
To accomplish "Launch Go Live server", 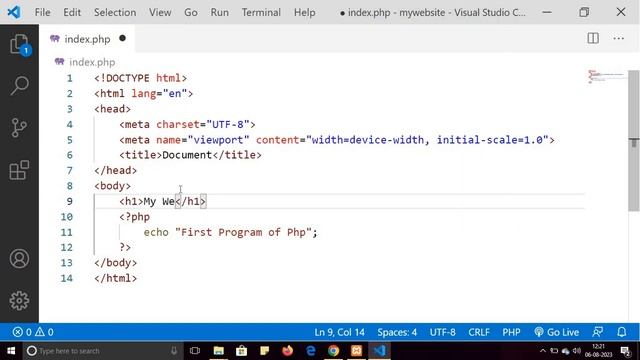I will point(557,332).
